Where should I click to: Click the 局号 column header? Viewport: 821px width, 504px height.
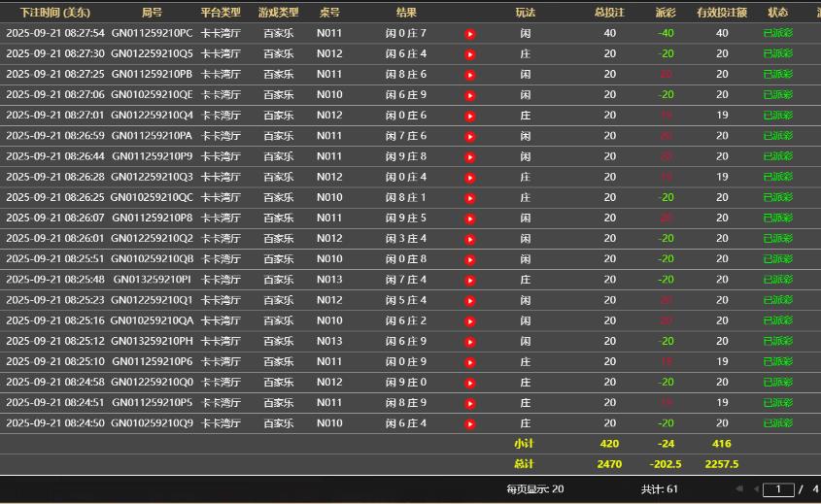pos(152,13)
